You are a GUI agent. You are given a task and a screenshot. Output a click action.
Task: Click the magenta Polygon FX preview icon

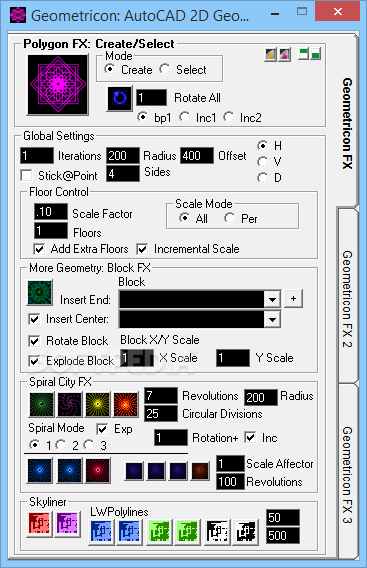click(x=58, y=85)
